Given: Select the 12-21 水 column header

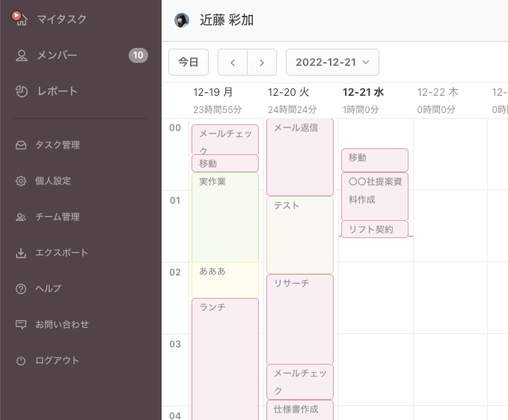Looking at the screenshot, I should (x=363, y=92).
